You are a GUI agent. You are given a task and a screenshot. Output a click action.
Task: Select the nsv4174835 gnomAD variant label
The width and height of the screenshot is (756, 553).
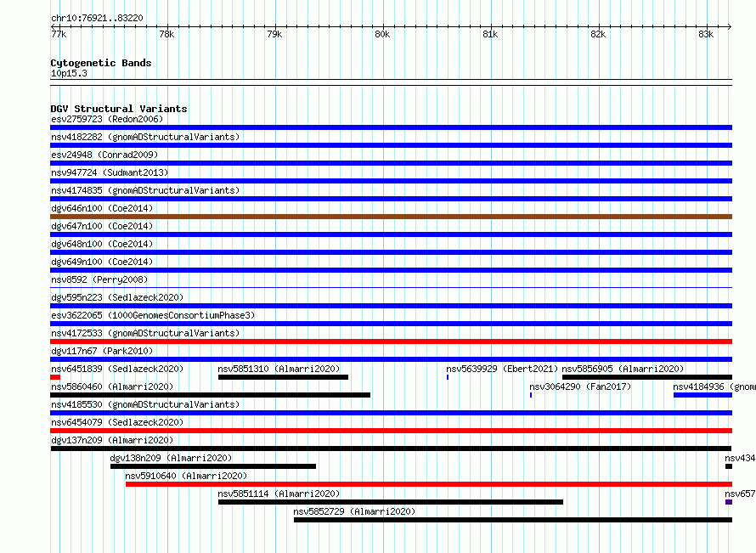click(x=145, y=190)
